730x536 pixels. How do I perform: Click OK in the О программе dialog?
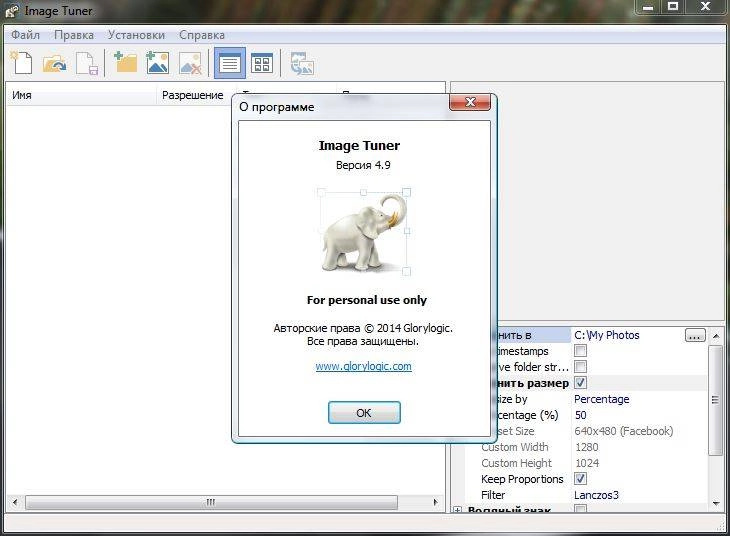tap(364, 413)
